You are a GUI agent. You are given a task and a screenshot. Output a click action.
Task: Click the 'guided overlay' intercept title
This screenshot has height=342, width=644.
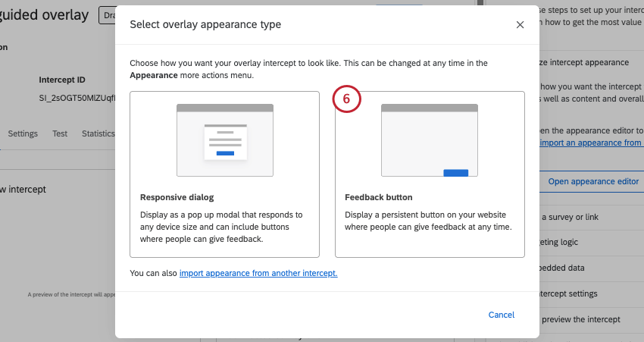point(45,15)
